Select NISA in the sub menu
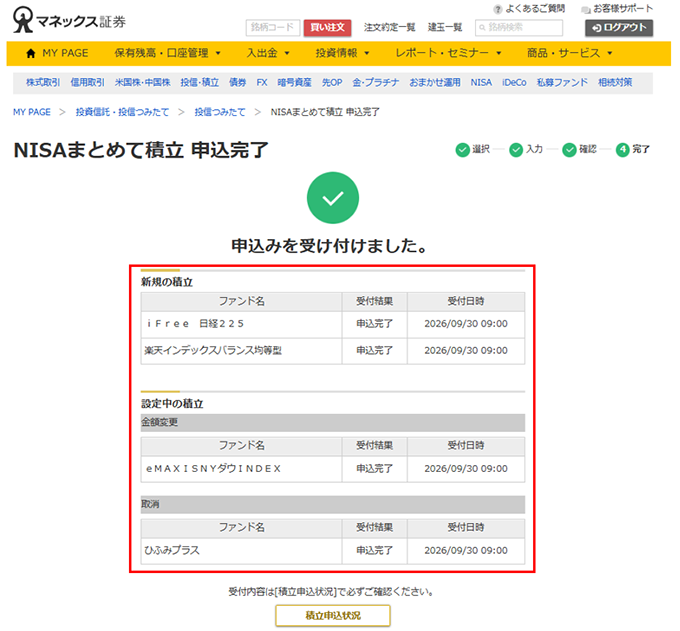680x631 pixels. tap(481, 82)
